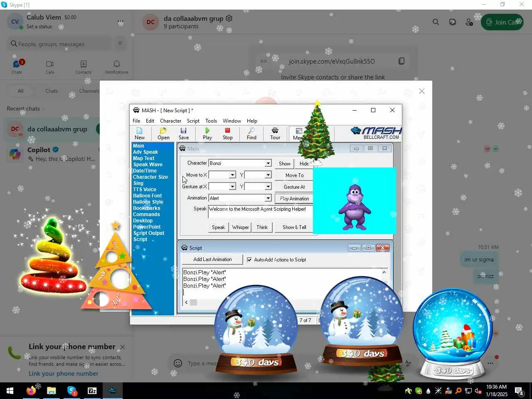532x399 pixels.
Task: Click the Show & Tell button
Action: 294,227
